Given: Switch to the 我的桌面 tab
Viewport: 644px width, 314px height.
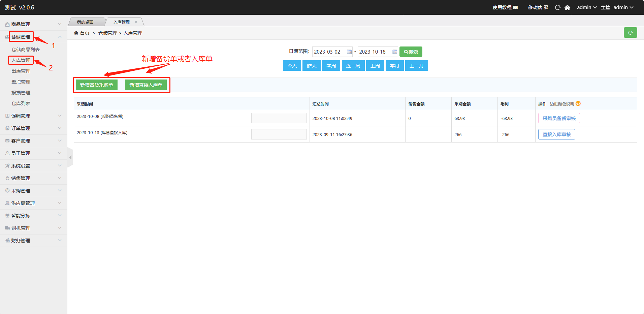Looking at the screenshot, I should click(x=85, y=22).
